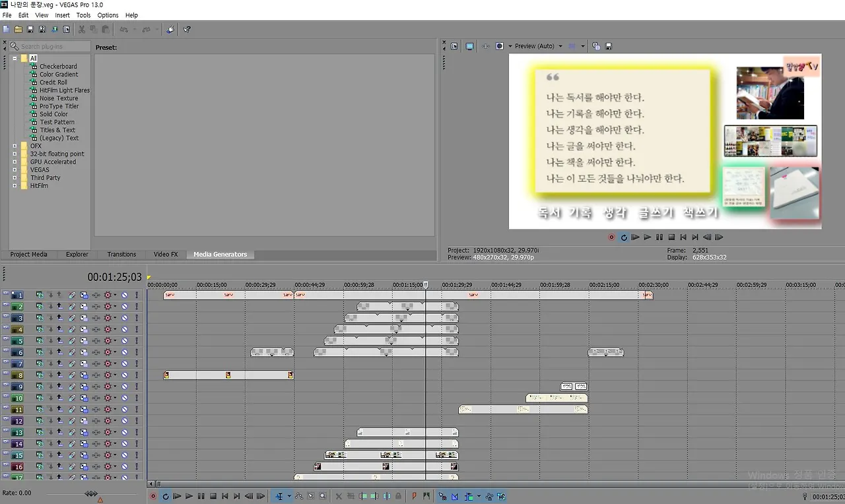The width and height of the screenshot is (845, 504).
Task: Open the Preview (Auto) quality dropdown
Action: tap(538, 46)
